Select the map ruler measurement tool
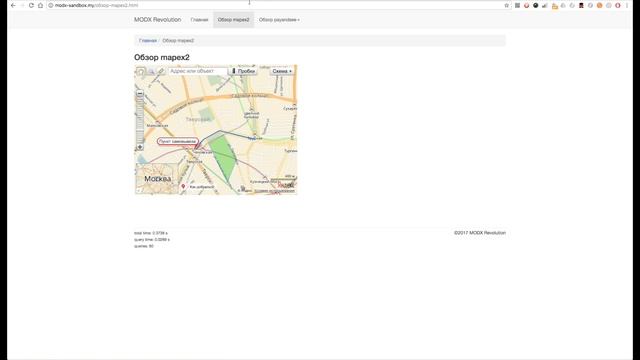 (161, 71)
